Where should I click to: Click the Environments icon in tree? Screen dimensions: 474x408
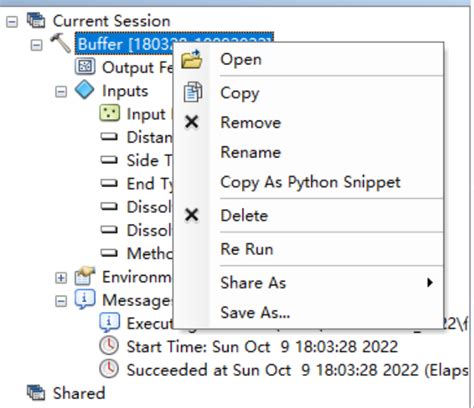(x=85, y=276)
